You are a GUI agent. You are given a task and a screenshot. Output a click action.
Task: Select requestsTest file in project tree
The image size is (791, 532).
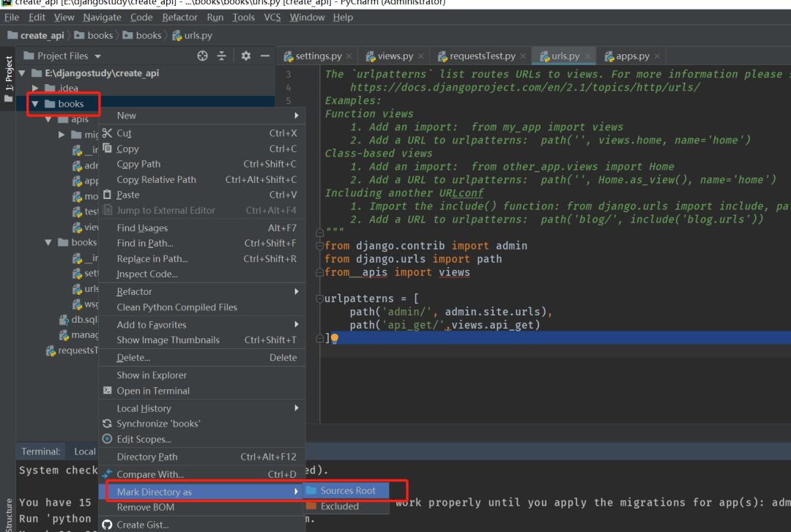pyautogui.click(x=78, y=350)
